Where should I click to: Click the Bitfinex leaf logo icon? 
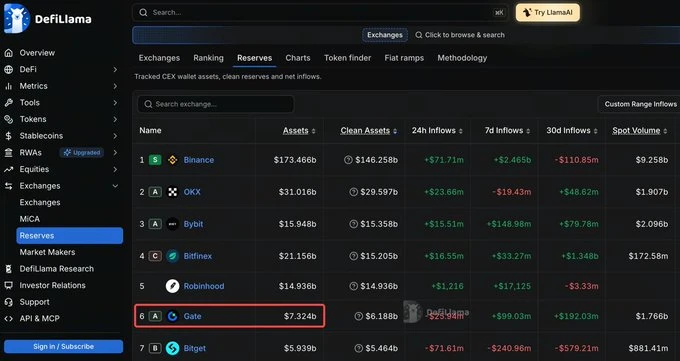coord(173,256)
